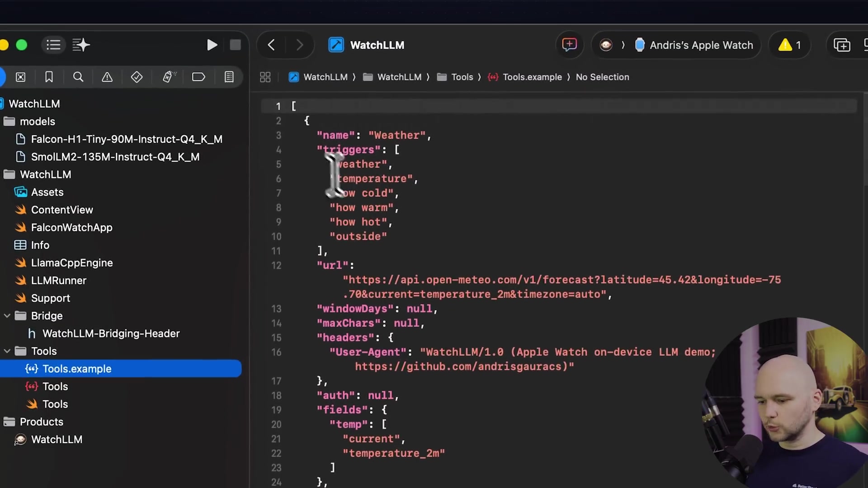Open WatchLLM-Bridging-Header file

111,333
